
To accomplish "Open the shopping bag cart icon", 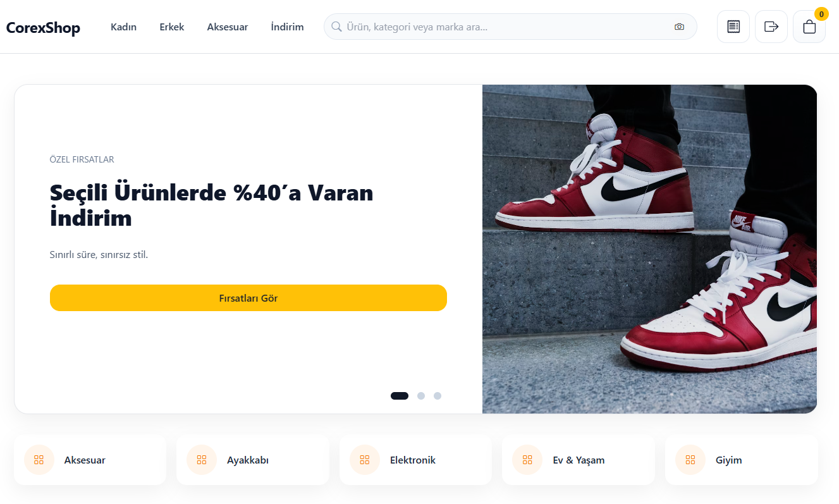I will tap(809, 27).
